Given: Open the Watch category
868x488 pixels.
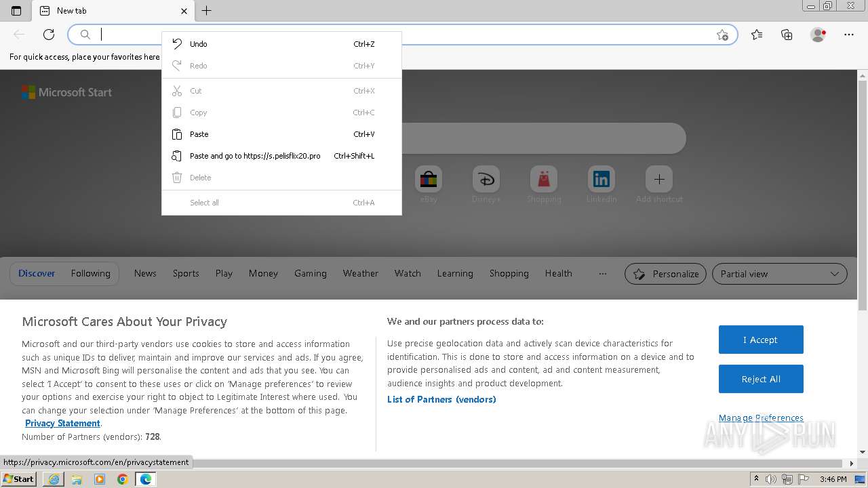Looking at the screenshot, I should click(x=408, y=273).
